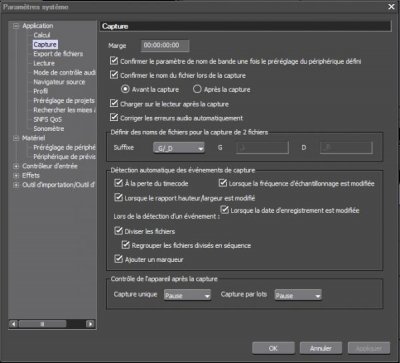Open Lecture settings
Screen dimensions: 400x363
[x=44, y=63]
